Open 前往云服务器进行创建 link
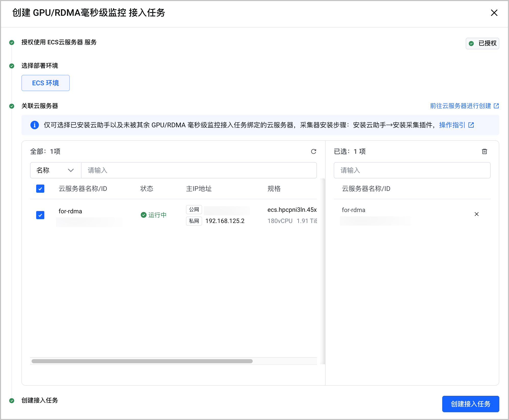The width and height of the screenshot is (509, 420). [x=461, y=106]
